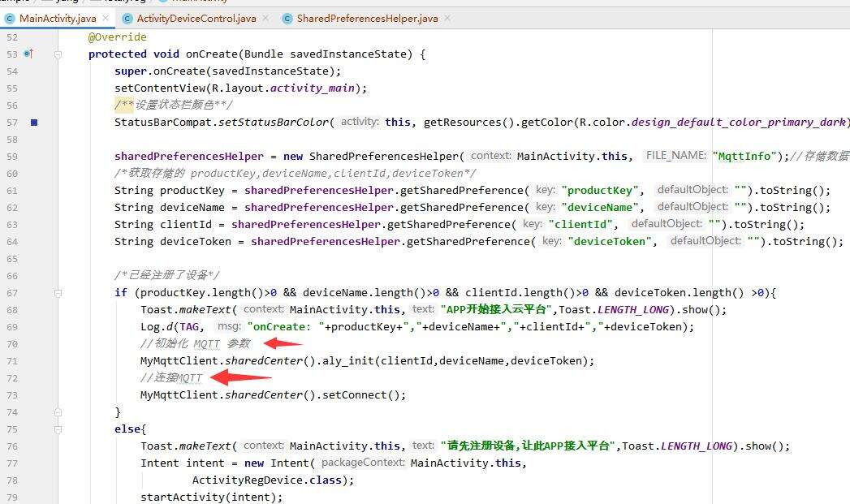Close the SharedPreferencesHelper.java tab
Image resolution: width=850 pixels, height=504 pixels.
(x=447, y=18)
